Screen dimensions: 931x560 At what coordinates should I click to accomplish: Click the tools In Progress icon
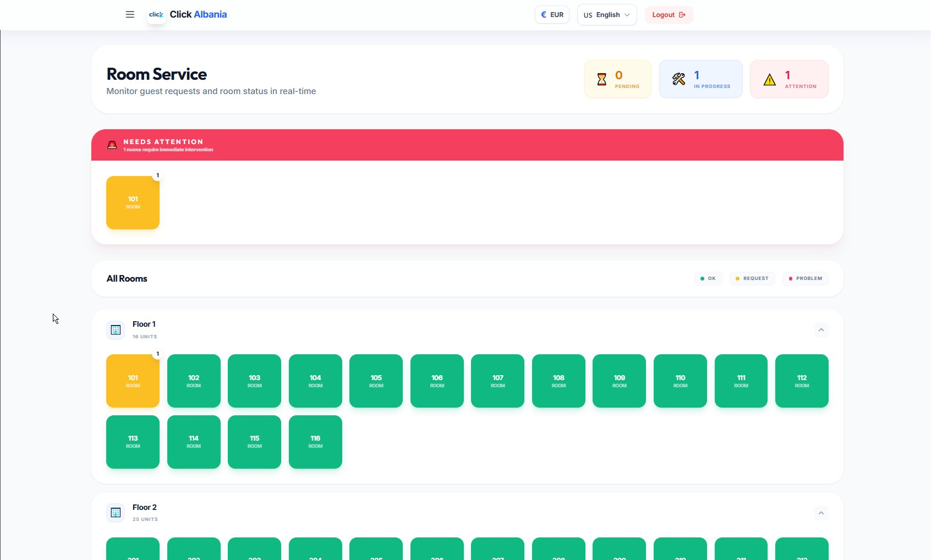point(678,79)
